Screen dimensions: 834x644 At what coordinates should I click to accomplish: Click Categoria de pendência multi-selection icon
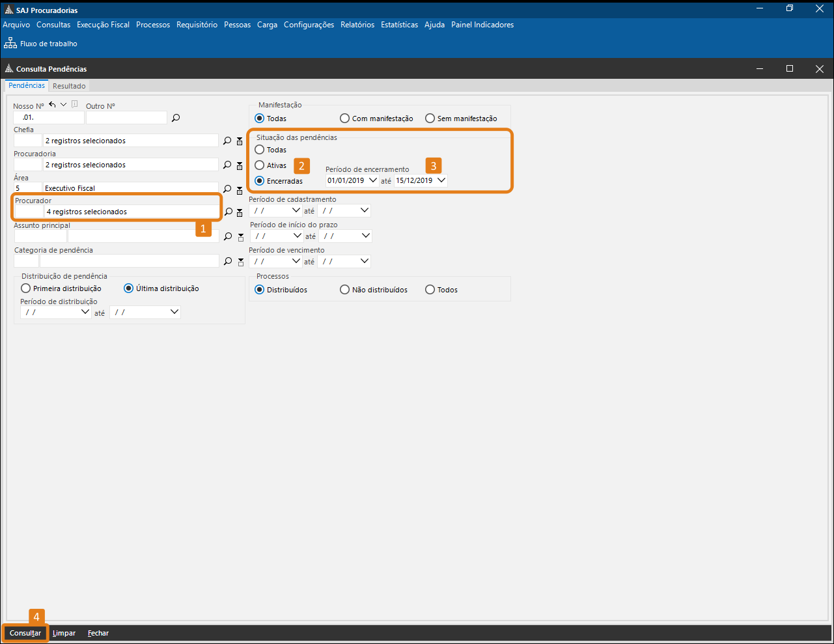[x=240, y=262]
